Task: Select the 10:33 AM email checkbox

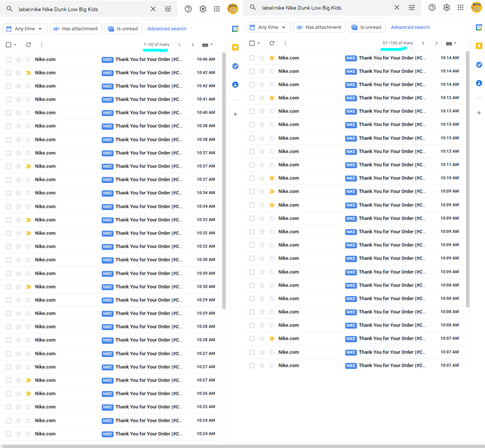Action: pos(8,220)
